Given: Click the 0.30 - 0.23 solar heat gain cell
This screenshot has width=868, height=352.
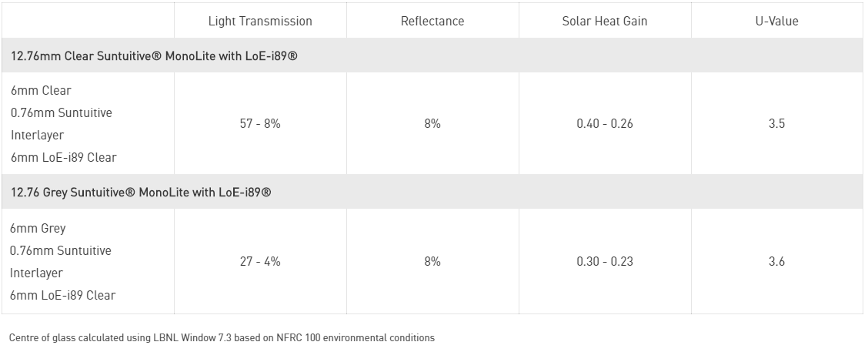Looking at the screenshot, I should pos(605,261).
